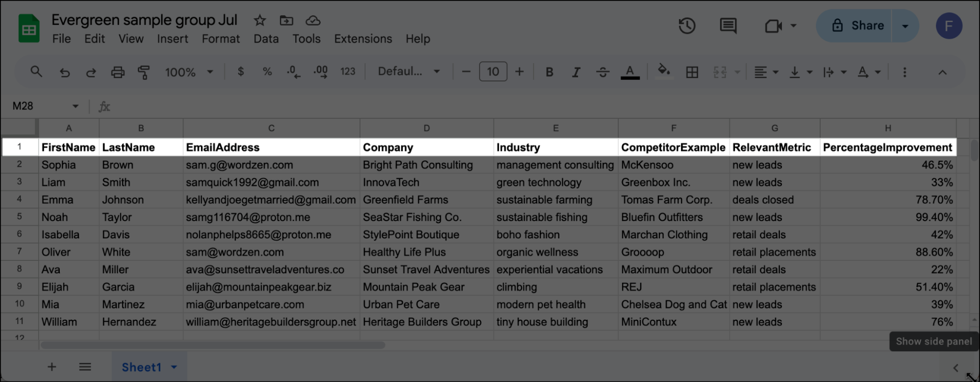Image resolution: width=980 pixels, height=382 pixels.
Task: Open the Format menu
Action: [221, 39]
